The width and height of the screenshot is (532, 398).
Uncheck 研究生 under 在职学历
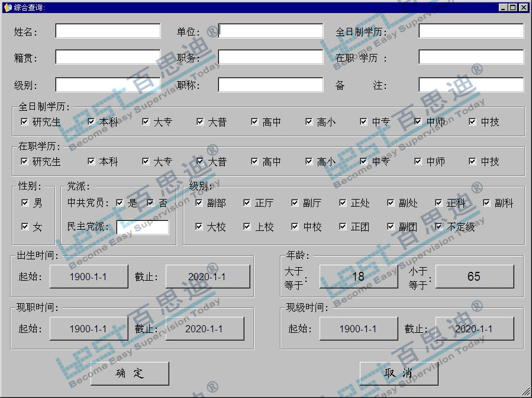pyautogui.click(x=24, y=161)
